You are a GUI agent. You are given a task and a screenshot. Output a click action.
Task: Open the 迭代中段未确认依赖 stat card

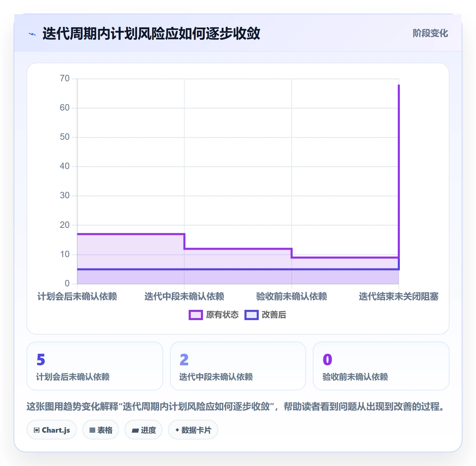(238, 366)
